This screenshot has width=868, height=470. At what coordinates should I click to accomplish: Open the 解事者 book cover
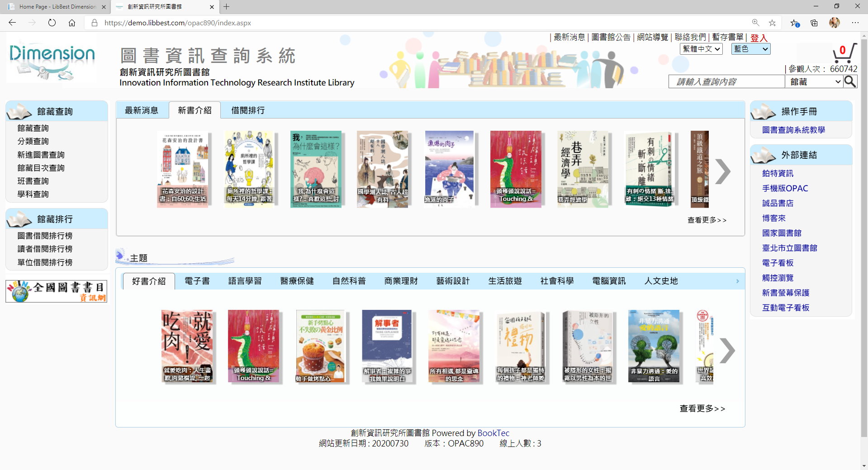pos(387,346)
